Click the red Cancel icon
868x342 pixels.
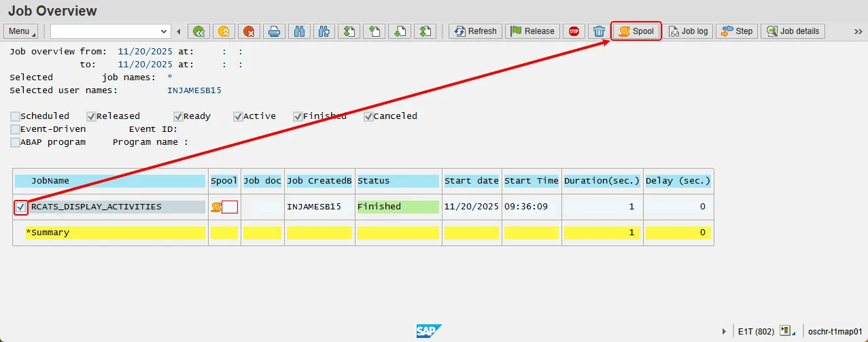point(249,31)
